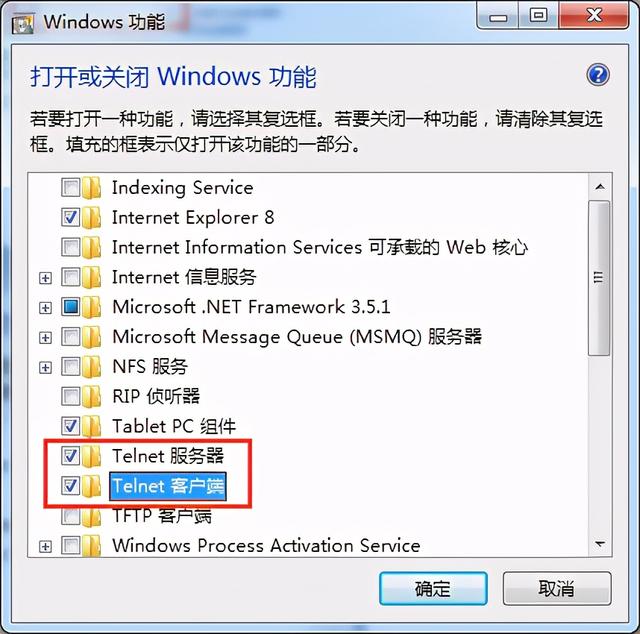Click the 取消 button to cancel
This screenshot has width=640, height=634.
pos(557,589)
